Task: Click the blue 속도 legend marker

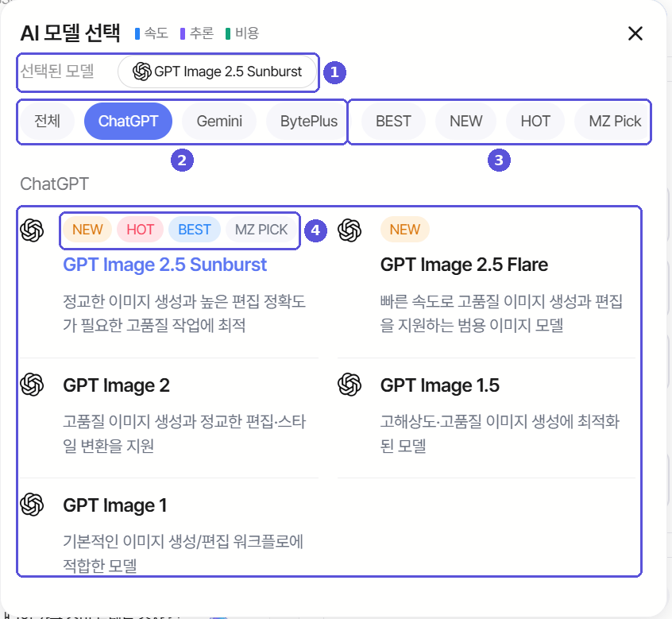Action: tap(137, 33)
